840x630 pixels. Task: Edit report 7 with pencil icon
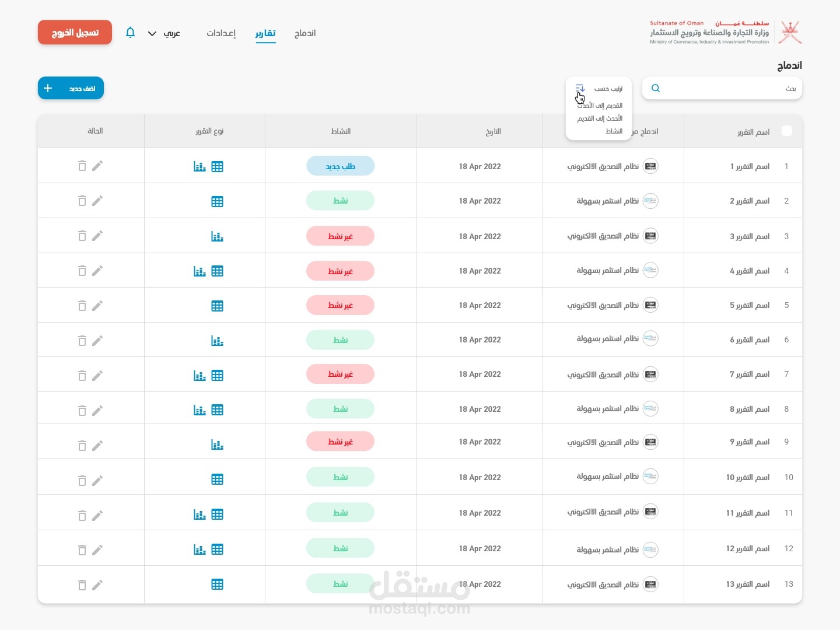[97, 375]
